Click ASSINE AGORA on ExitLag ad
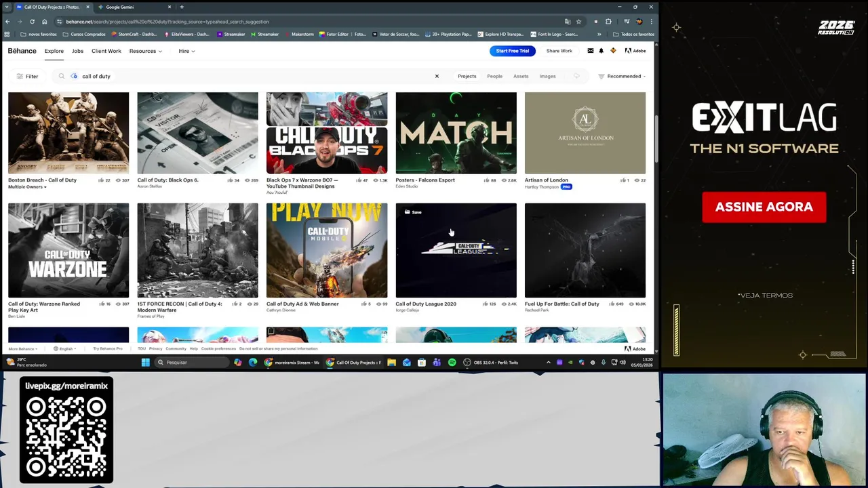The width and height of the screenshot is (868, 488). pyautogui.click(x=764, y=207)
